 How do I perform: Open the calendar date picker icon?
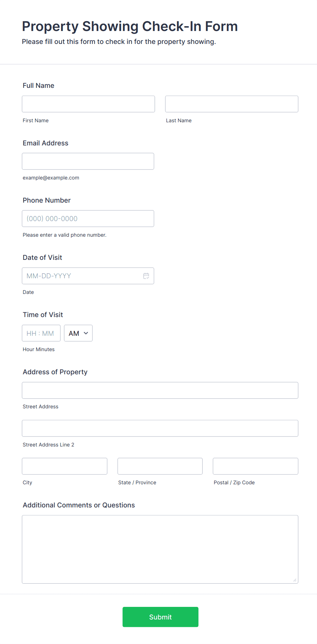[x=146, y=276]
